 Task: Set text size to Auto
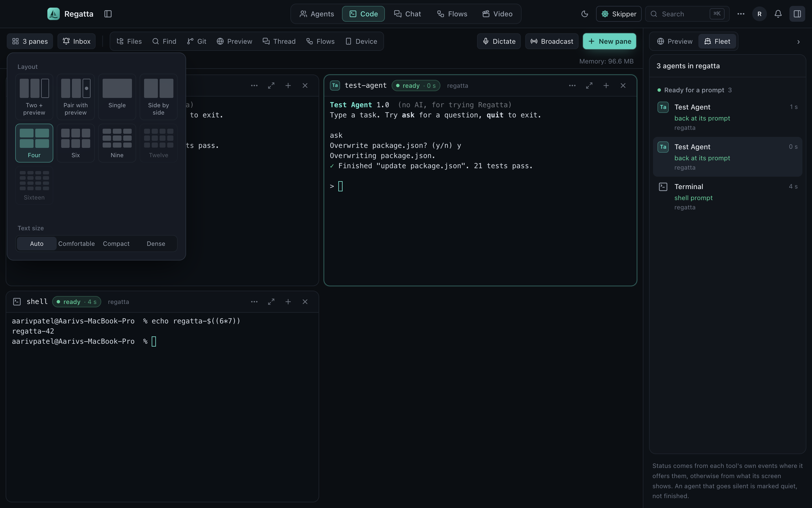(x=37, y=244)
